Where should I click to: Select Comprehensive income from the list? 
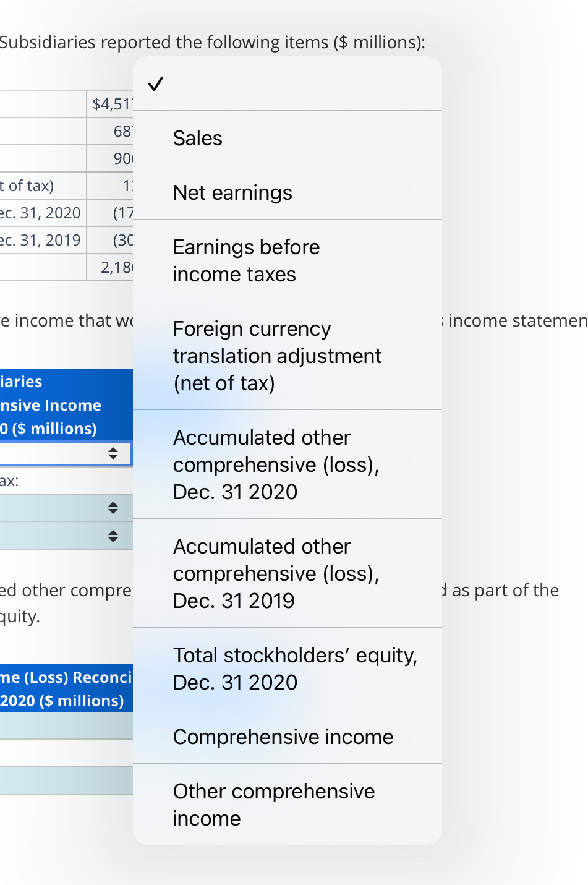283,737
